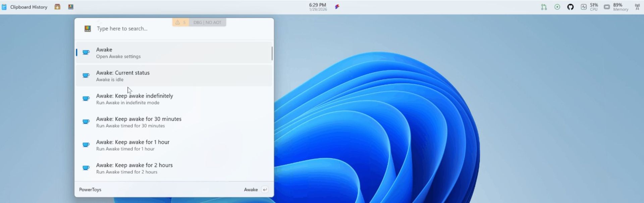This screenshot has height=203, width=644.
Task: Click the PowerToys icon in top bar
Action: click(x=71, y=7)
